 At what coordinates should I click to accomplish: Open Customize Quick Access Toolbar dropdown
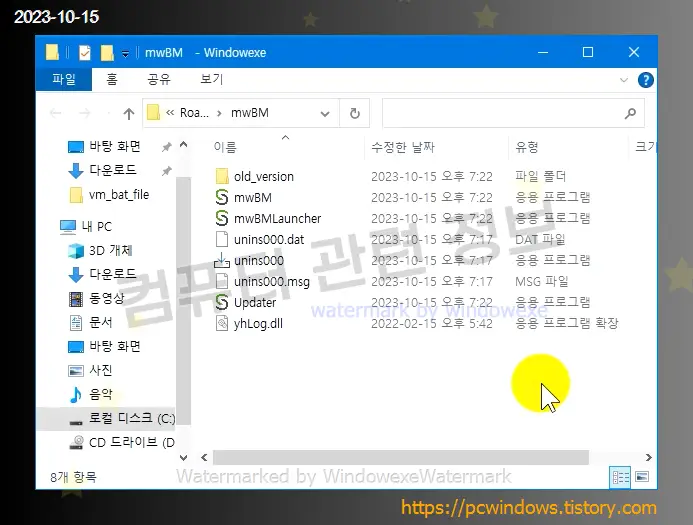(126, 53)
